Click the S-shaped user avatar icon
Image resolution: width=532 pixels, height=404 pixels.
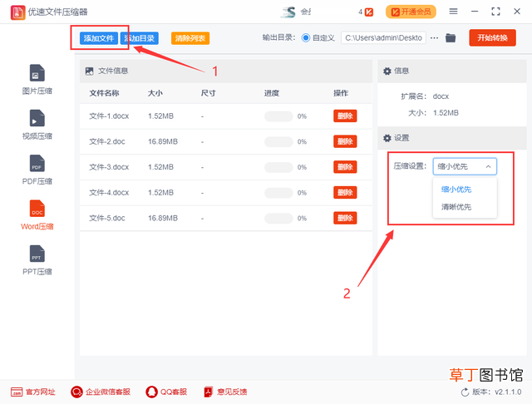point(288,12)
